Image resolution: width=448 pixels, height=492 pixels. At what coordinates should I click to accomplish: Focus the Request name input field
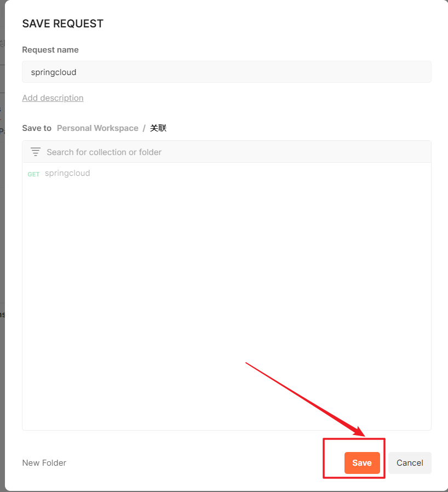(x=226, y=72)
